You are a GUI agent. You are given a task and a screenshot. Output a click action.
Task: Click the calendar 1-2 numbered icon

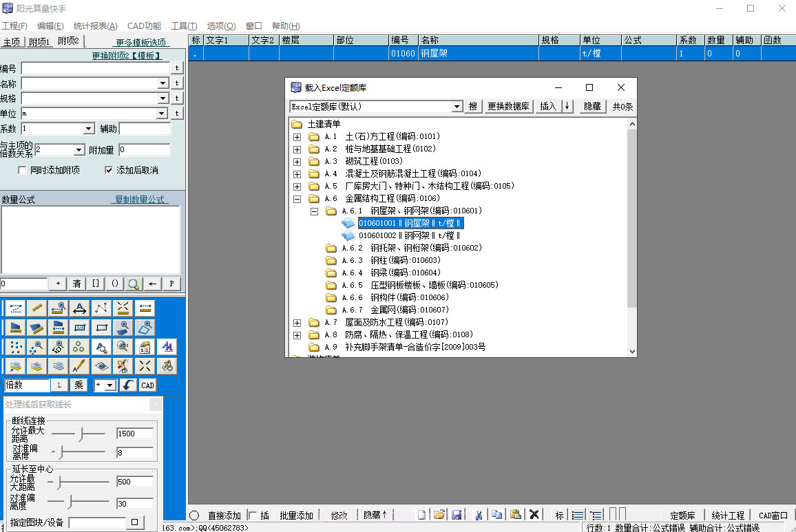click(x=143, y=348)
